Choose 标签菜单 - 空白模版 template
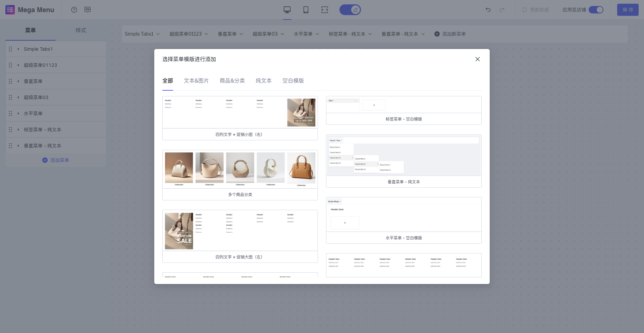Screen dimensions: 644x333 pyautogui.click(x=404, y=110)
